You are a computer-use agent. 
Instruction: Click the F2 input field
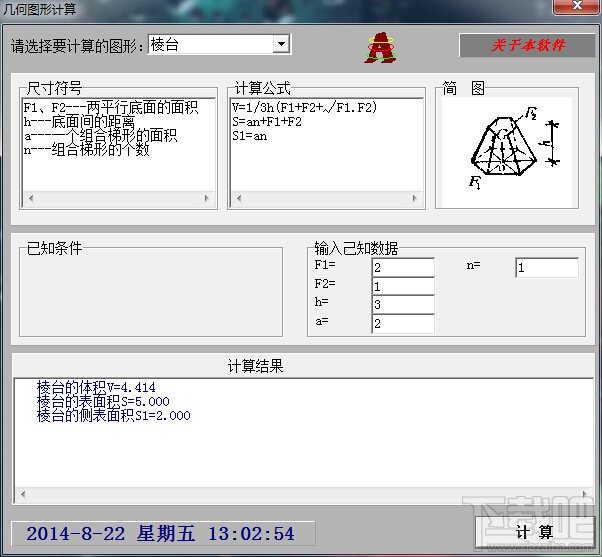click(403, 286)
